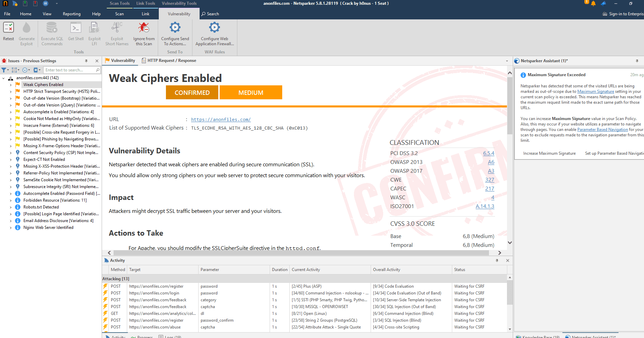
Task: Open the File menu
Action: (x=7, y=14)
